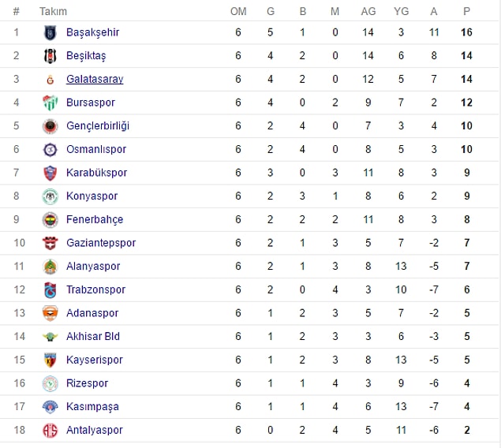Click the AG goals scored header
The width and height of the screenshot is (501, 448).
tap(368, 12)
